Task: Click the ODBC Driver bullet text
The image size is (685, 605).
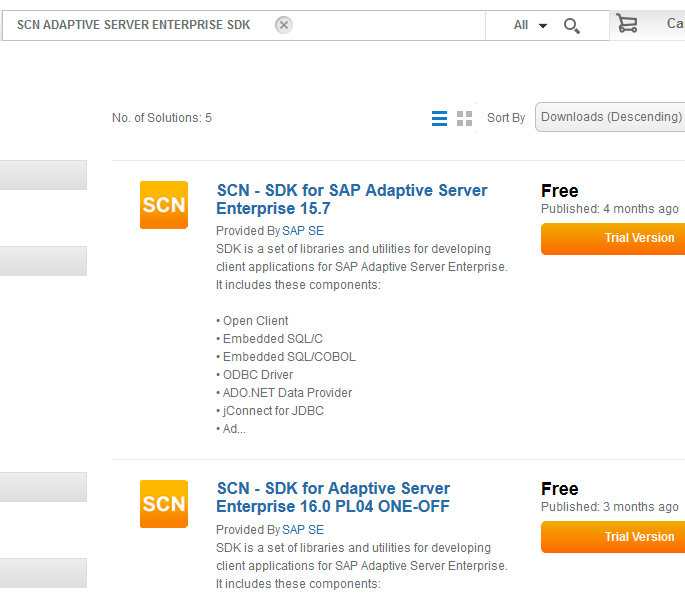Action: point(258,375)
